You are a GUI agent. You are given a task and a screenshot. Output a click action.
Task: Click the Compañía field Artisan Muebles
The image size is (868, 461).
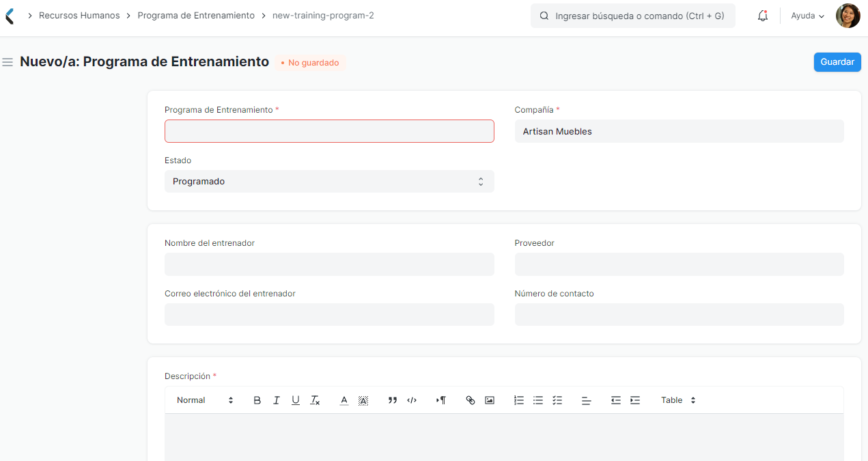(679, 131)
